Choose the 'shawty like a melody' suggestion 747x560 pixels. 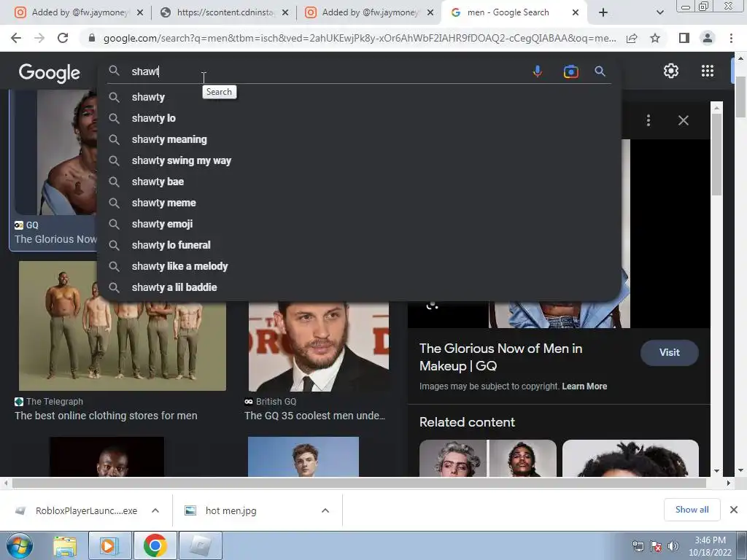[x=359, y=266]
